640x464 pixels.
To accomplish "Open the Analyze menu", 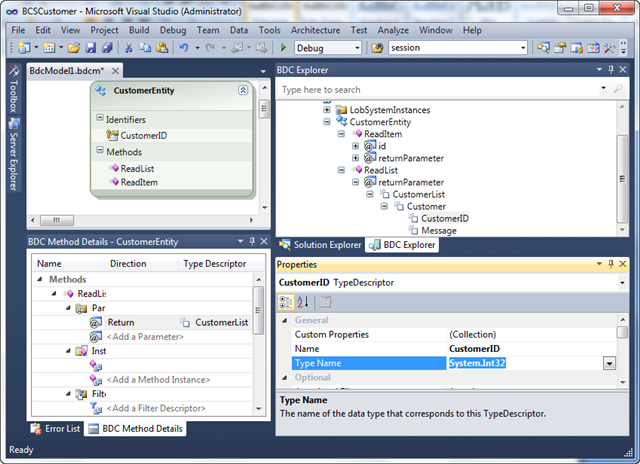I will tap(393, 30).
